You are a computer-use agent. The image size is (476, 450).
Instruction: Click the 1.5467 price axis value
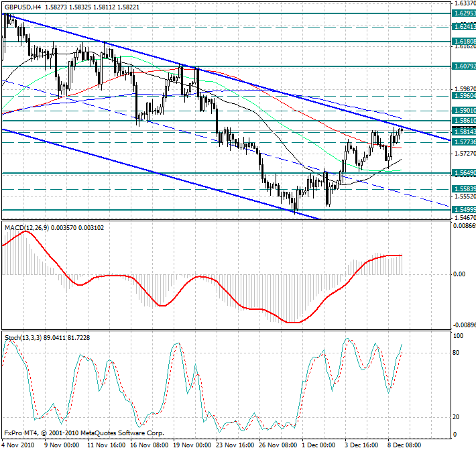(x=465, y=218)
